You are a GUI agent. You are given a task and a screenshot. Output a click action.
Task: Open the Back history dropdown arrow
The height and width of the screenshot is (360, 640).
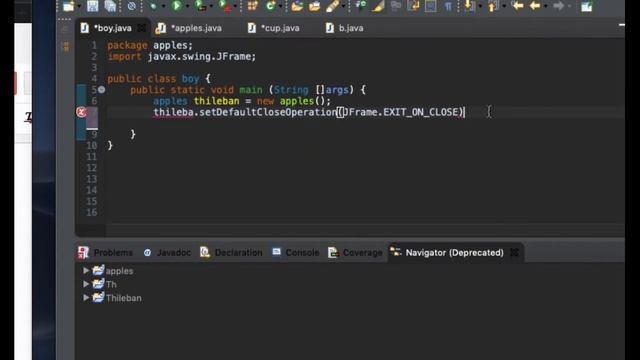point(546,6)
